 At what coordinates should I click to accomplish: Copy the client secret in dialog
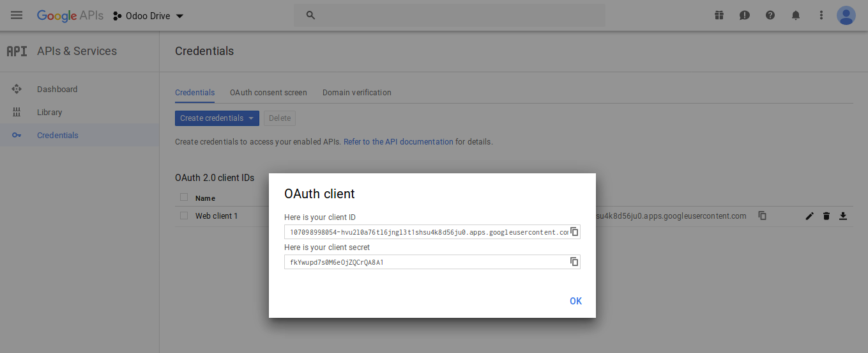[x=574, y=262]
